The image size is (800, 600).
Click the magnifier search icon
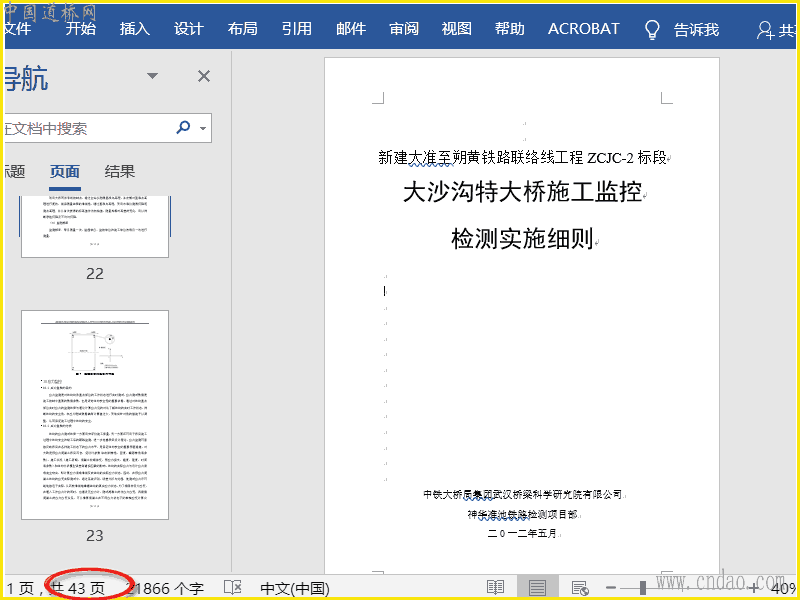[183, 127]
